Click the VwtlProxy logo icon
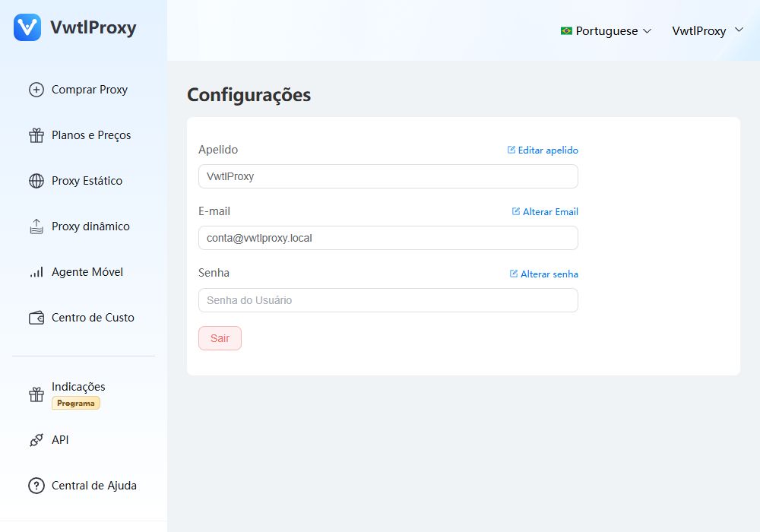 click(27, 27)
